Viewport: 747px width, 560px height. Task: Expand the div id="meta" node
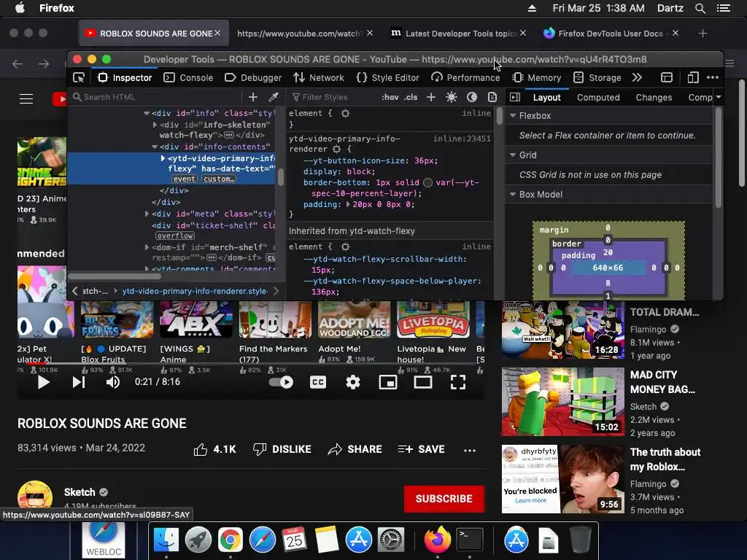[147, 214]
